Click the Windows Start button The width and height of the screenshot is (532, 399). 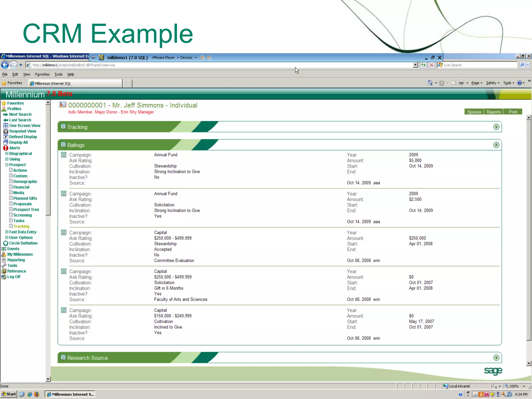coord(9,394)
